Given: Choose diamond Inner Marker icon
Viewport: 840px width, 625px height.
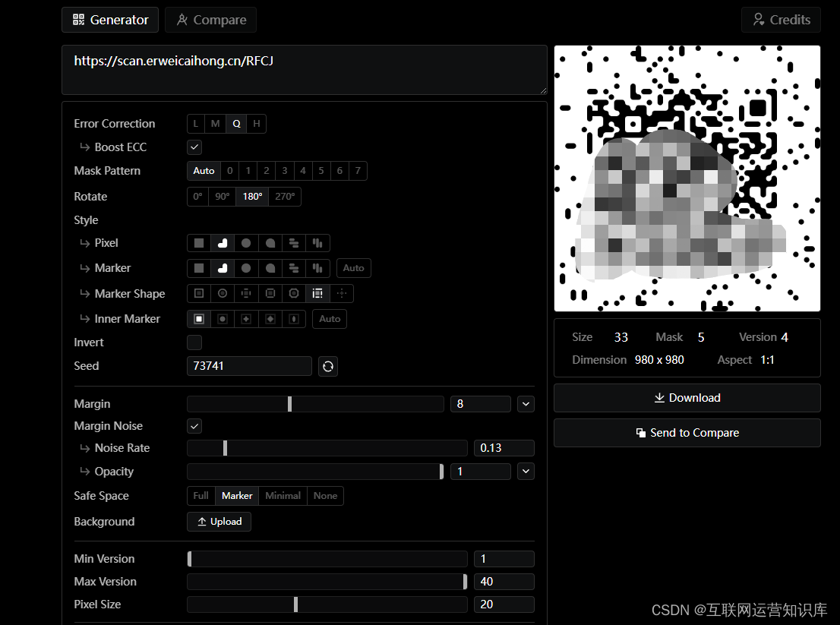Looking at the screenshot, I should (270, 319).
